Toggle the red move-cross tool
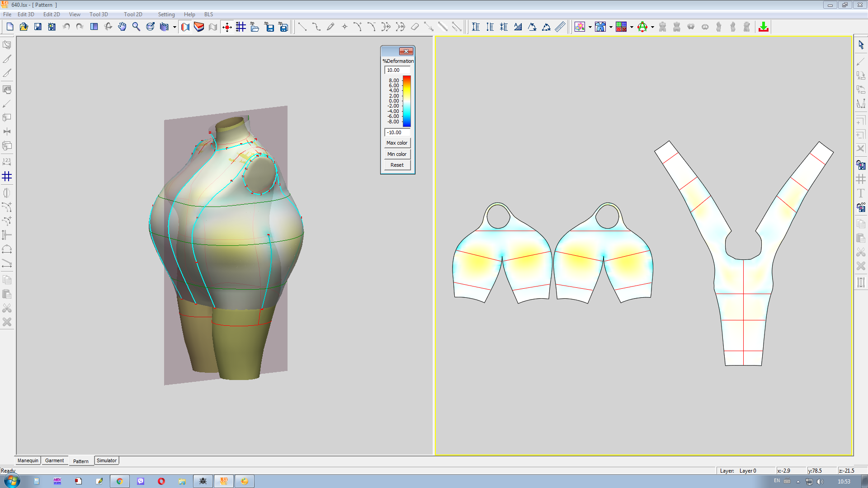This screenshot has height=488, width=868. pos(227,27)
